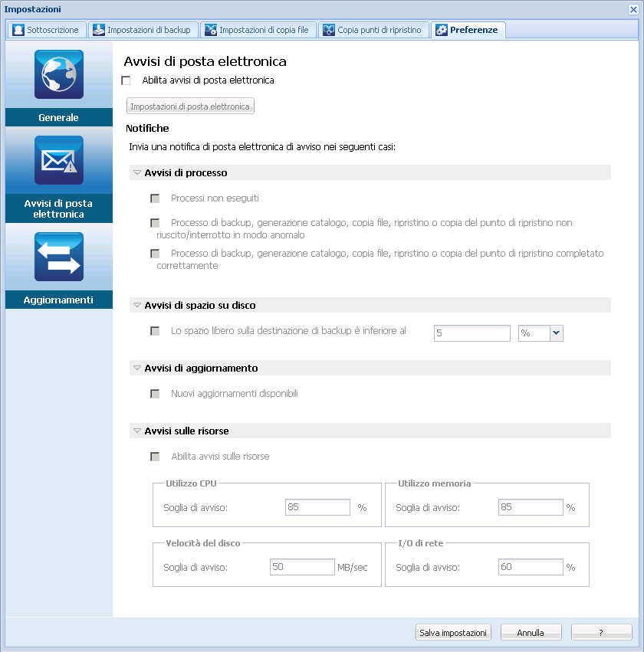
Task: Switch to Impostazioni di copia file tab
Action: click(258, 30)
